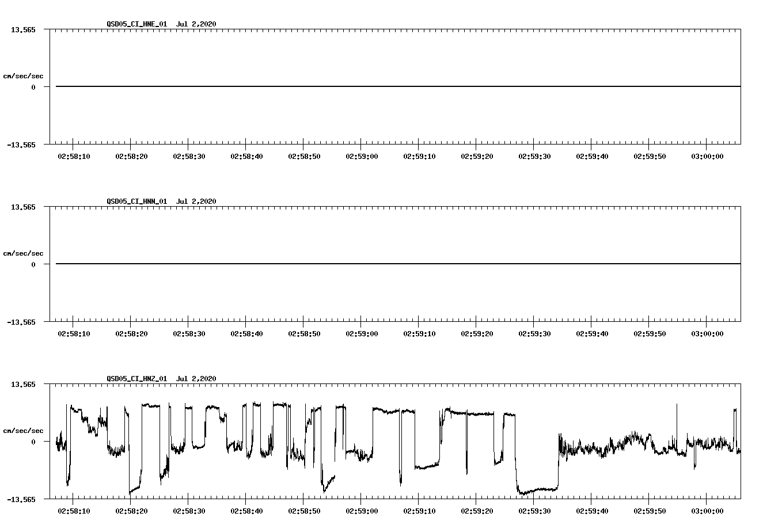The image size is (782, 532).
Task: Click the 02:59:50 time label on HNN axis
Action: click(650, 334)
